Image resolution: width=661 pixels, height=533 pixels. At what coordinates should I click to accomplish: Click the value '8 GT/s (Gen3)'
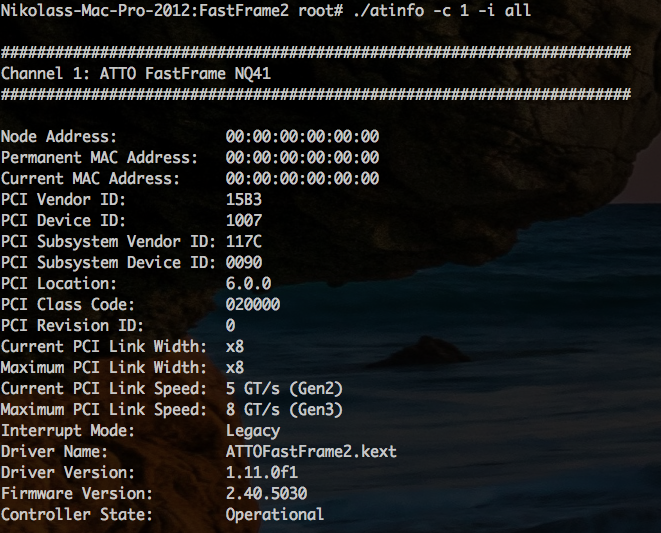[284, 410]
